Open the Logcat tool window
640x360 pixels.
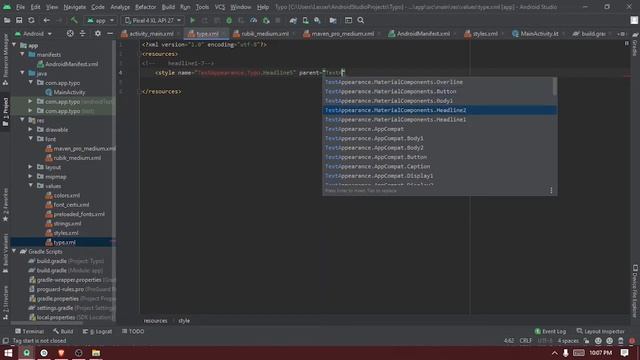click(97, 331)
